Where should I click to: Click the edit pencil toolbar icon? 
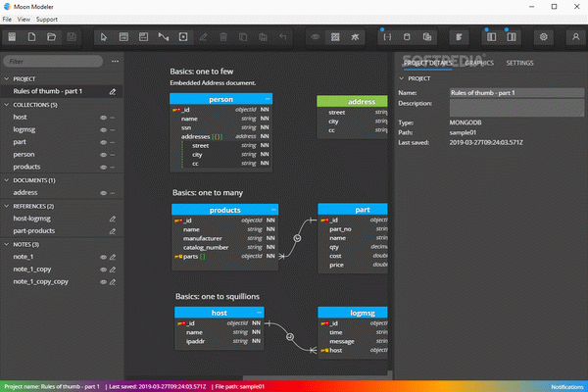203,37
